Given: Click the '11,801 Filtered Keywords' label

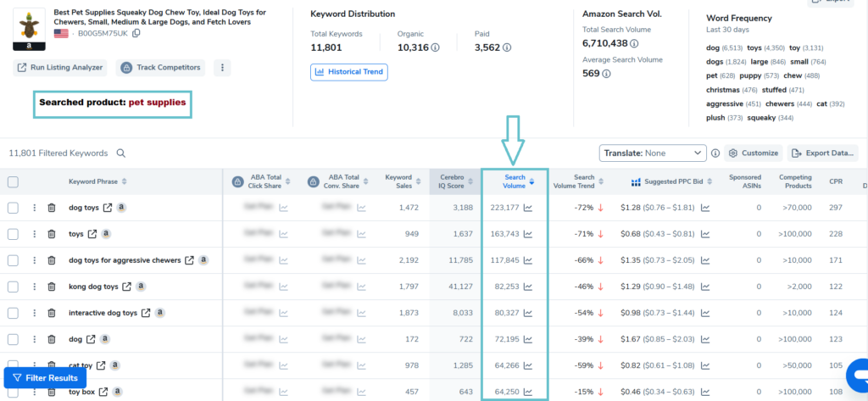Looking at the screenshot, I should [58, 153].
